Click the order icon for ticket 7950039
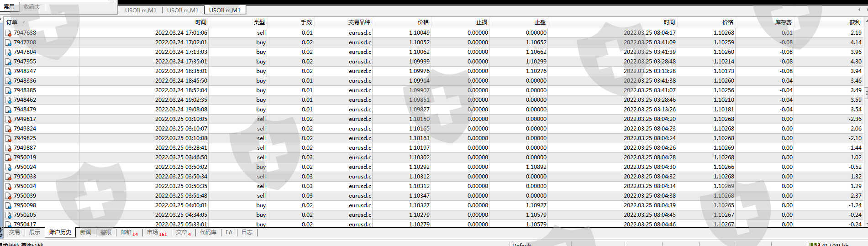Screen dimensions: 868x246 [x=8, y=196]
